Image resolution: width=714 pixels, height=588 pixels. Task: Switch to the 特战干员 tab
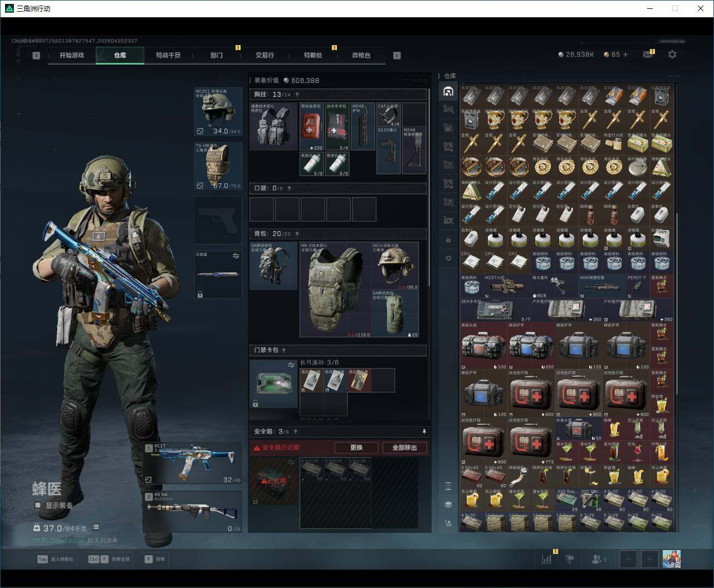pos(168,55)
